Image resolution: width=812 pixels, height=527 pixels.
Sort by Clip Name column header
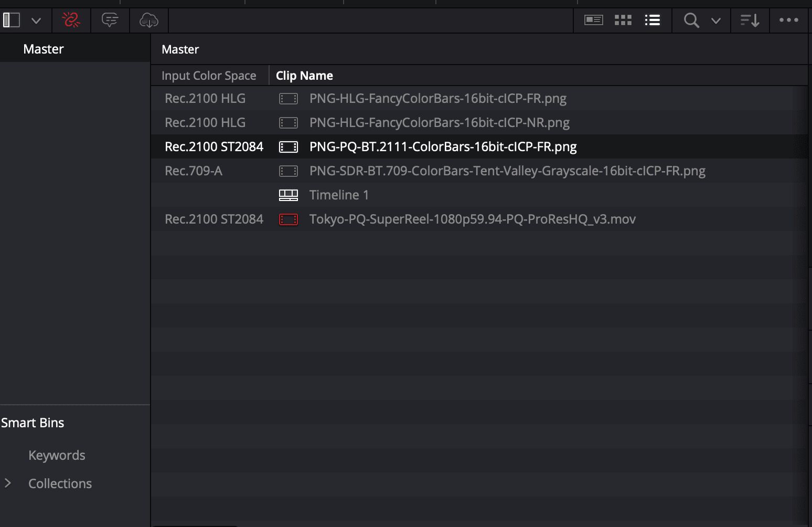click(x=304, y=76)
